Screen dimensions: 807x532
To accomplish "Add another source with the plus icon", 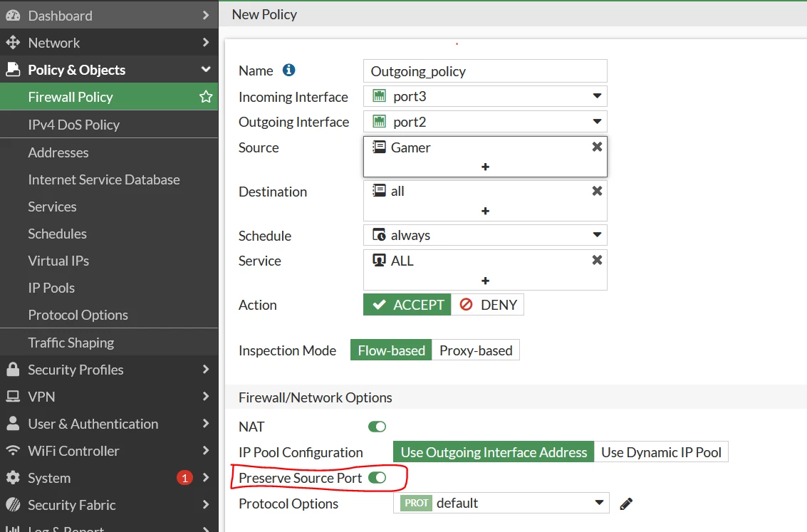I will coord(485,167).
